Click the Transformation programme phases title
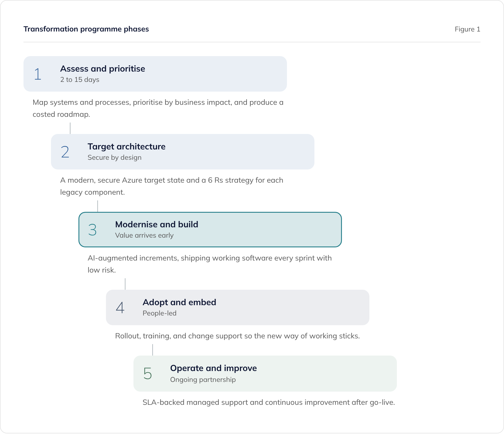This screenshot has height=434, width=504. [x=86, y=29]
